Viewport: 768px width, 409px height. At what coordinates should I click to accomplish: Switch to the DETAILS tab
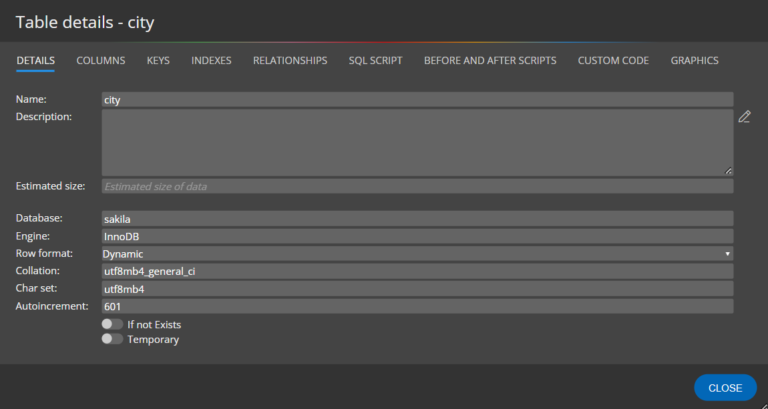35,61
